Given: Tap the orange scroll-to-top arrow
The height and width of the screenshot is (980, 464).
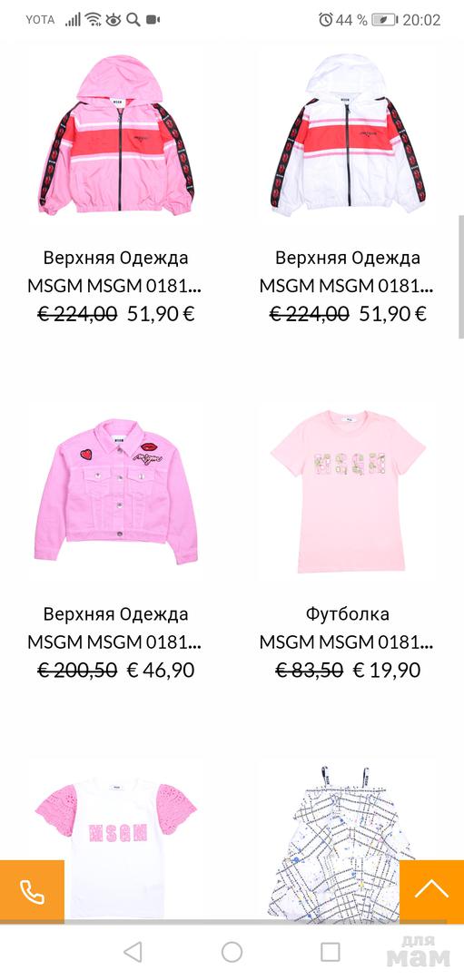Looking at the screenshot, I should tap(431, 891).
